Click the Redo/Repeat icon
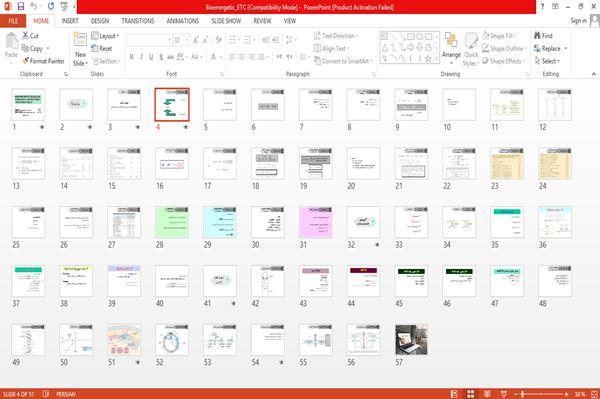Image resolution: width=600 pixels, height=399 pixels. point(51,7)
